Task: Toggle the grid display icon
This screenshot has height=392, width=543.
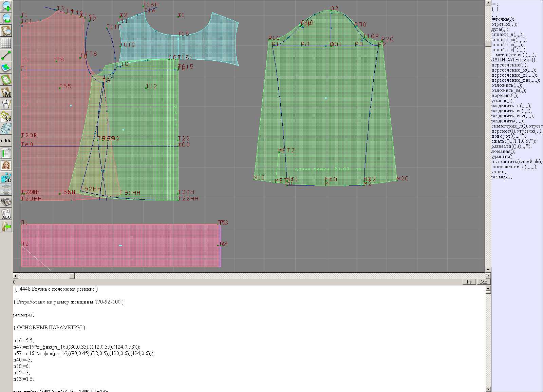Action: 6,43
